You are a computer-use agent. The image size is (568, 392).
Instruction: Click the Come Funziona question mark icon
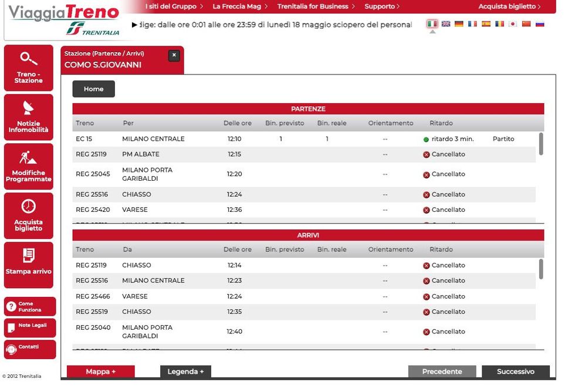[x=11, y=306]
